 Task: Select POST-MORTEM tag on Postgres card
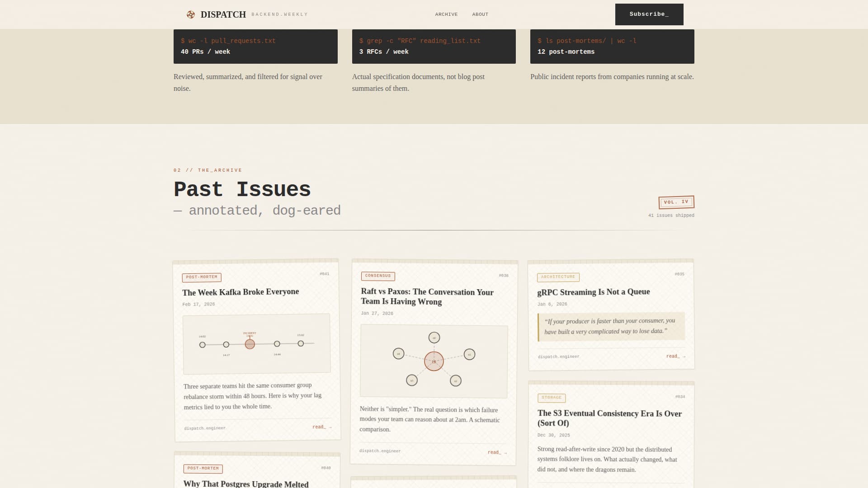[x=203, y=469]
